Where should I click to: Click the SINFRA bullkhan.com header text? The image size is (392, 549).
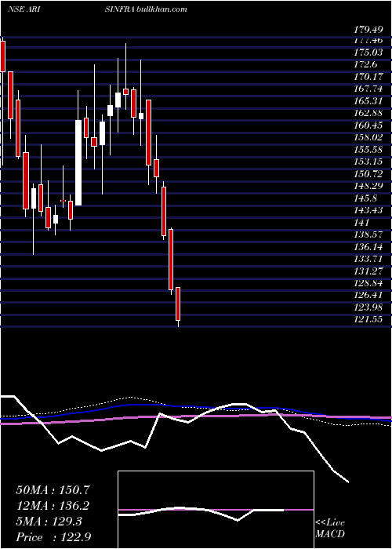click(146, 9)
